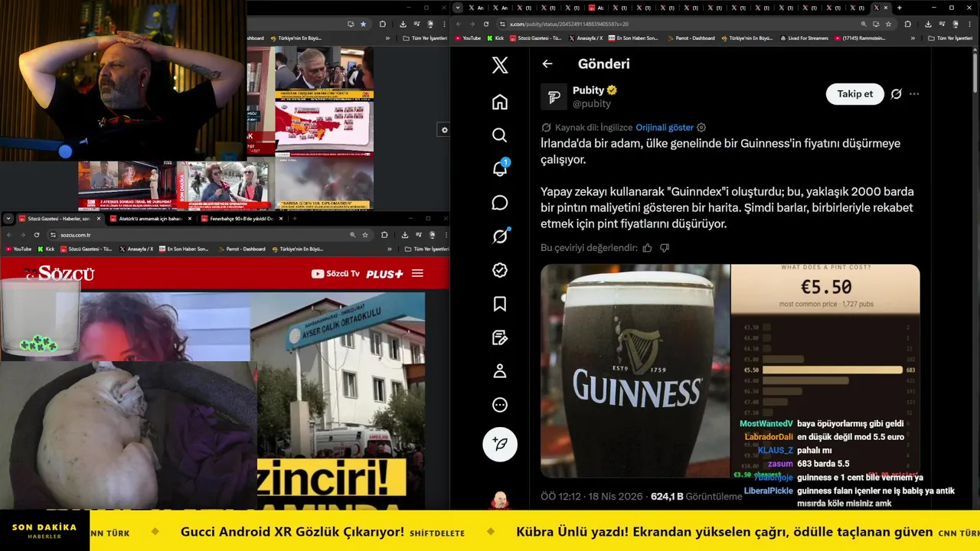Open downloads icon in x.com window
980x551 pixels.
click(x=928, y=24)
